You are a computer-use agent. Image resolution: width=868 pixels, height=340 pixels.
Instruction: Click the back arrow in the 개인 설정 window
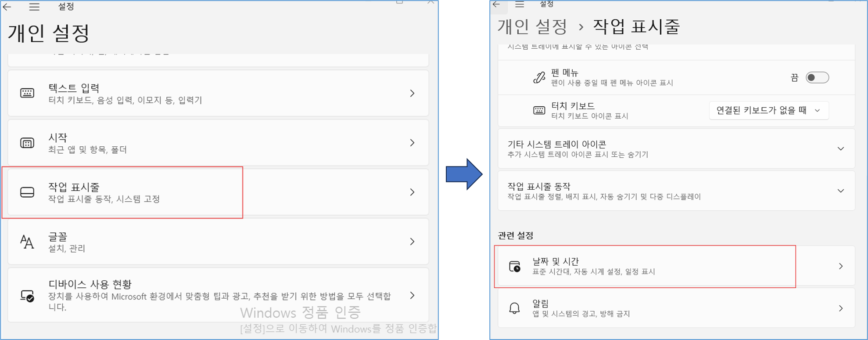(x=7, y=7)
